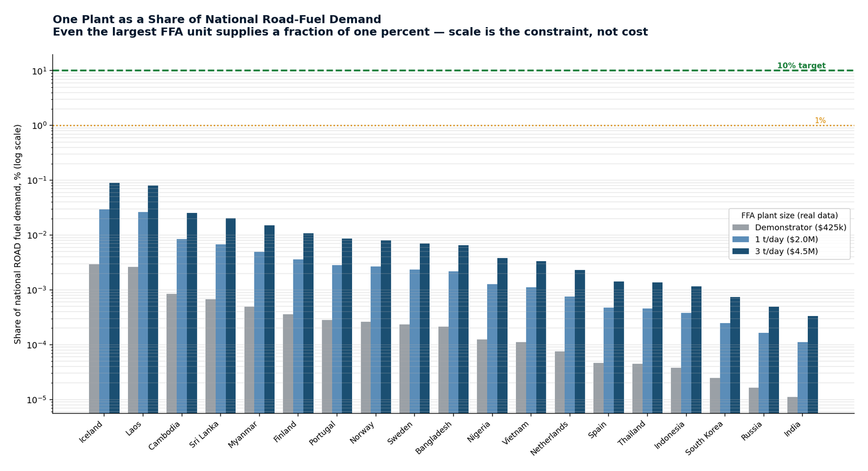Click the Nigeria axis label
The image size is (868, 471).
click(479, 432)
